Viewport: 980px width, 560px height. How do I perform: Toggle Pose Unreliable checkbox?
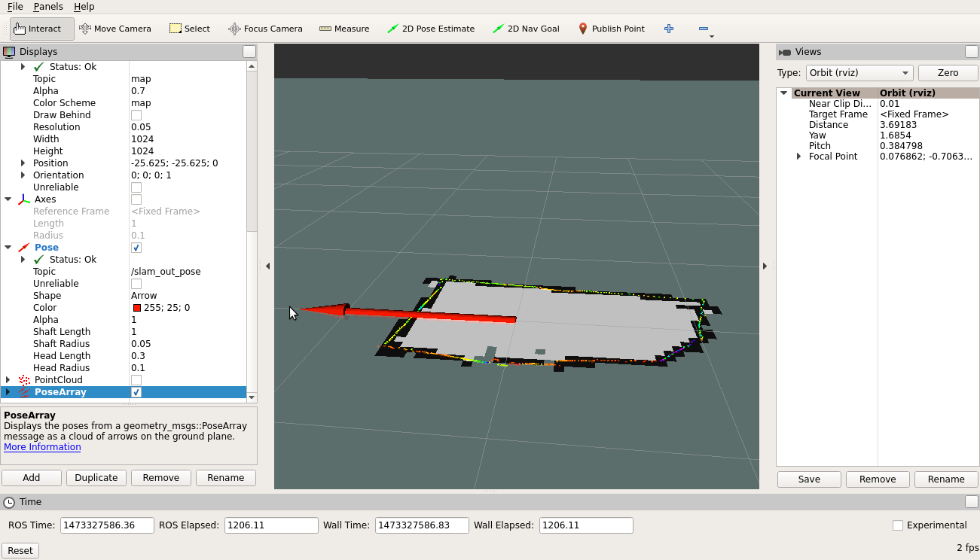[x=136, y=284]
